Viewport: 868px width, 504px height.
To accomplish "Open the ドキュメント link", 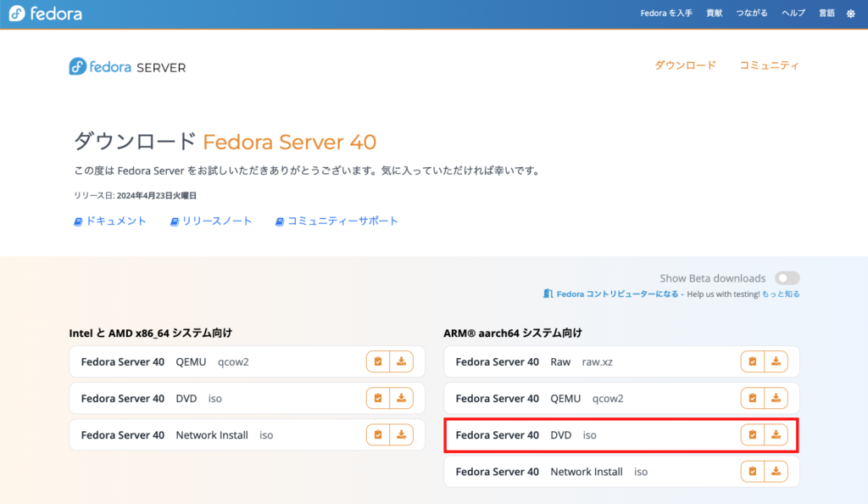I will [x=110, y=221].
